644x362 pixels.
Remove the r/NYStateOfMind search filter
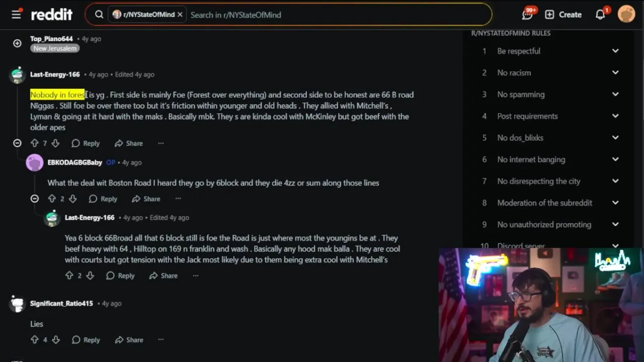coord(180,15)
